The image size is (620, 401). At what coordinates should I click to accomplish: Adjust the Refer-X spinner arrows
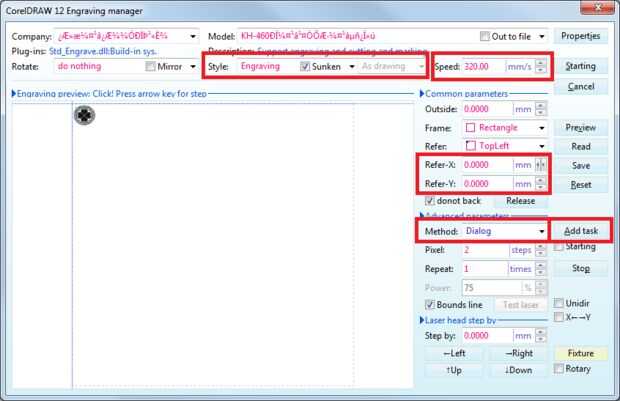541,165
